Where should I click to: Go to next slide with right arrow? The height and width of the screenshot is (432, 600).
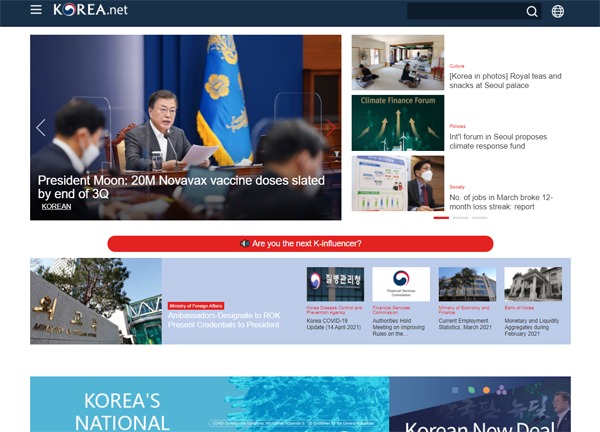tap(331, 127)
